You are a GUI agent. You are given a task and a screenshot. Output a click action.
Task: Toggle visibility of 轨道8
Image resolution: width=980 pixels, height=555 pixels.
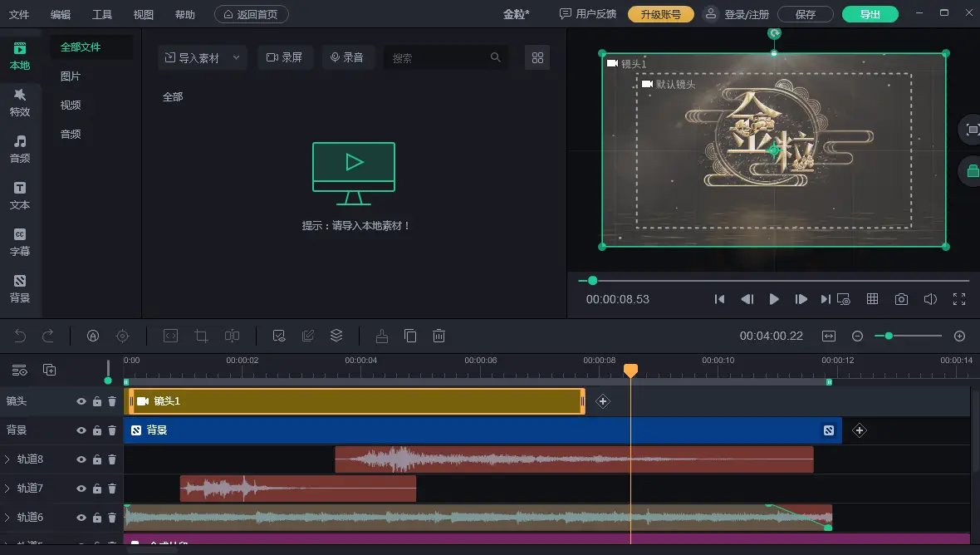(81, 459)
